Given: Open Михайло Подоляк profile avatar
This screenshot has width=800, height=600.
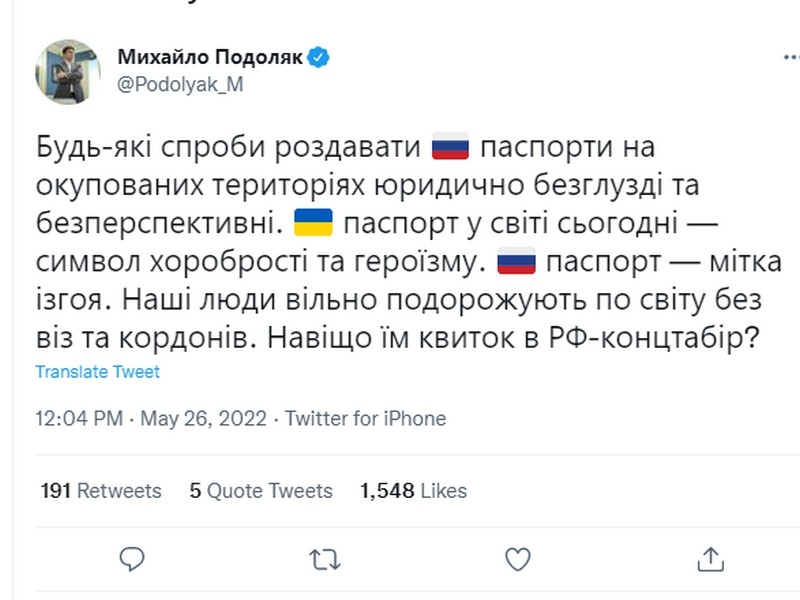Looking at the screenshot, I should coord(68,72).
